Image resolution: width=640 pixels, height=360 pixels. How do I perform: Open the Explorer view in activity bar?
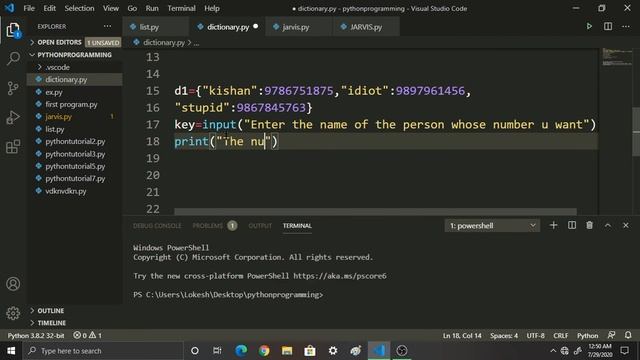pos(13,31)
